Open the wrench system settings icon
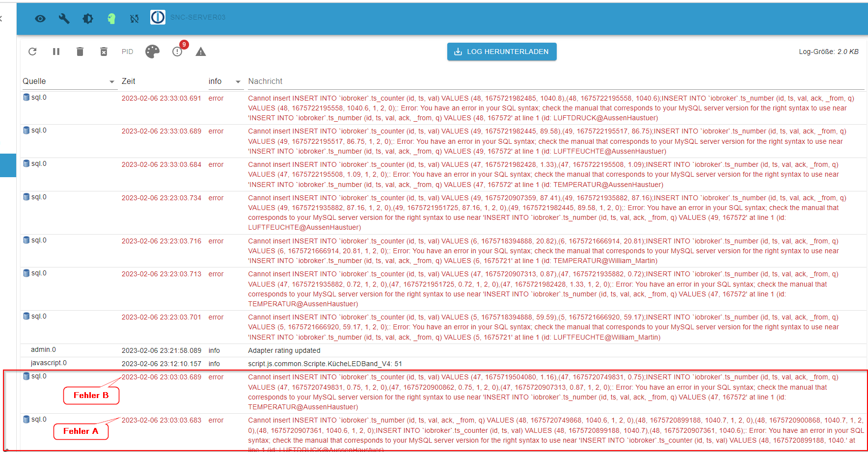The image size is (868, 452). tap(64, 19)
